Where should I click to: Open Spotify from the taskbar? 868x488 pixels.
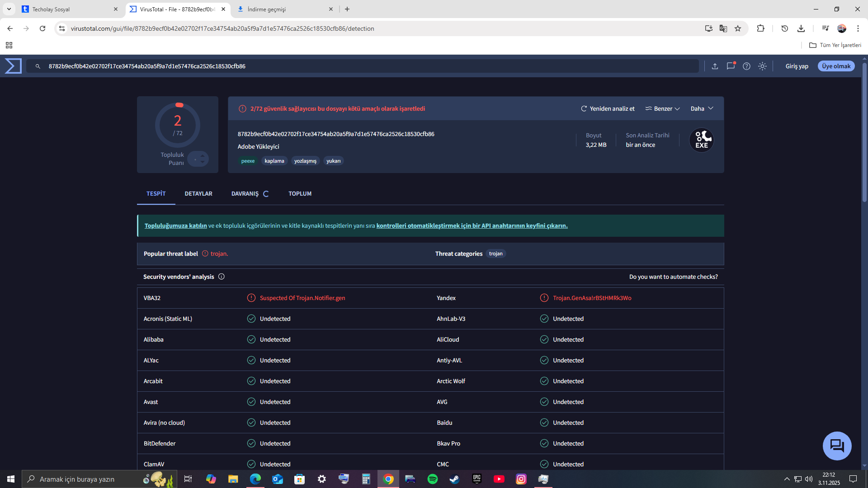(x=433, y=479)
